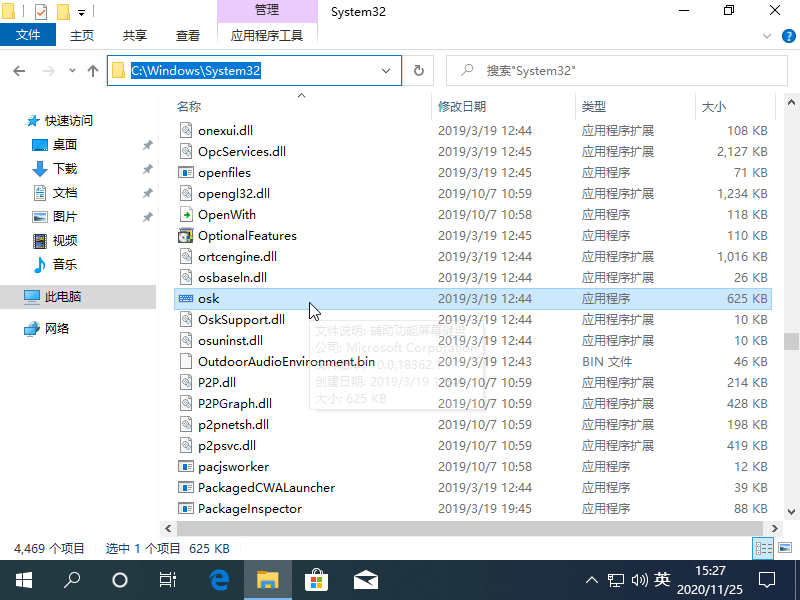This screenshot has width=800, height=600.
Task: Open the Action Center in the taskbar
Action: (x=767, y=578)
